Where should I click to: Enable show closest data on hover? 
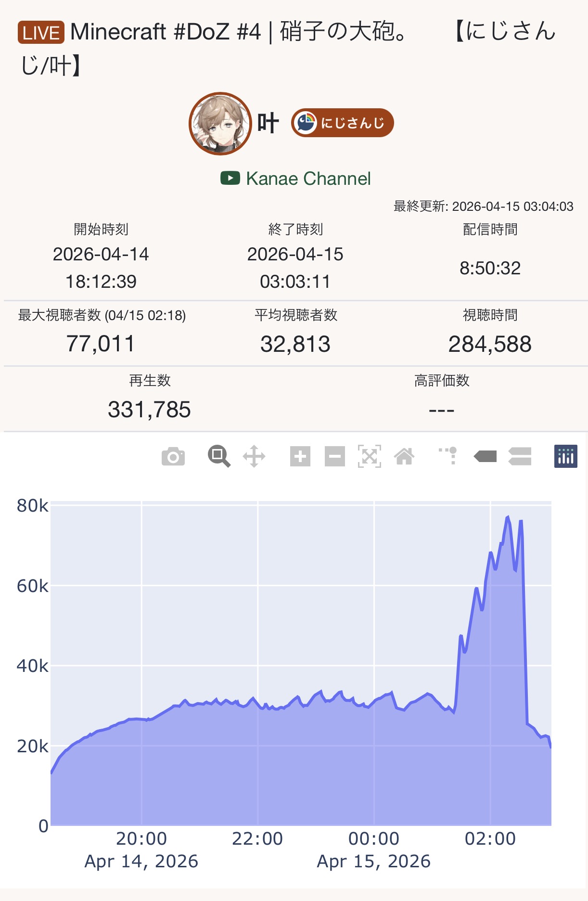(485, 456)
